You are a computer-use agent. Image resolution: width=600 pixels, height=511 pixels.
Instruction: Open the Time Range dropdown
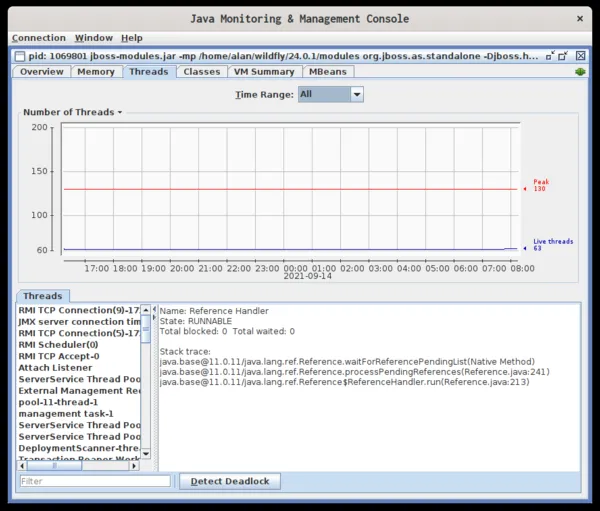pyautogui.click(x=331, y=94)
